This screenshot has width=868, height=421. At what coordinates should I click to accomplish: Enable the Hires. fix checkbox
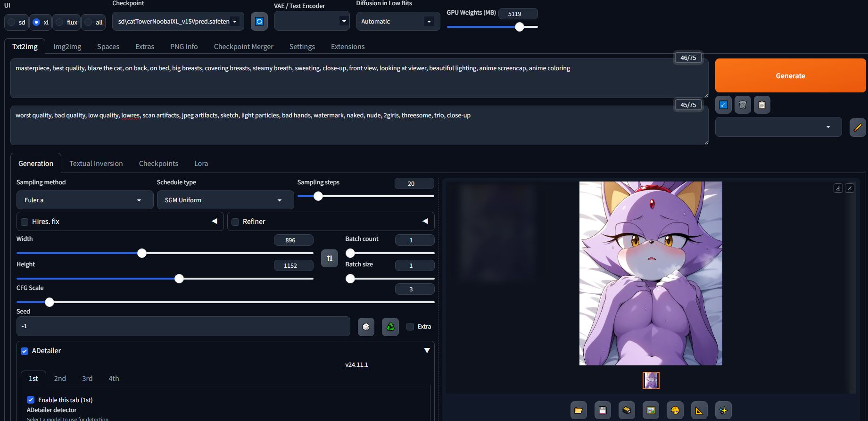[25, 222]
